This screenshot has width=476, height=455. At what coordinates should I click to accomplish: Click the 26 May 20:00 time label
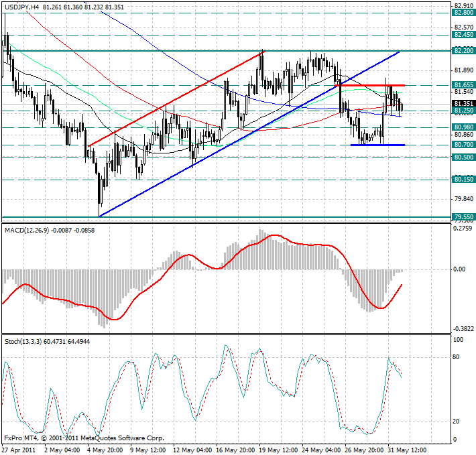coord(364,450)
